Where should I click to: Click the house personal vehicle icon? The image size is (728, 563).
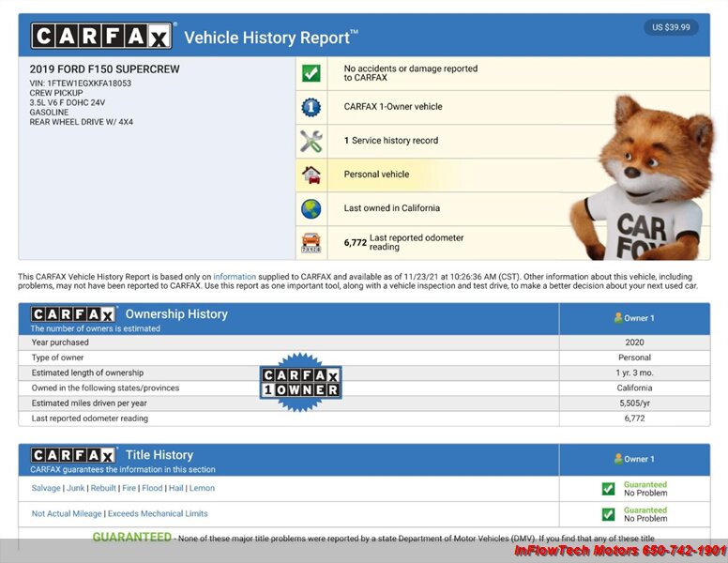point(311,175)
